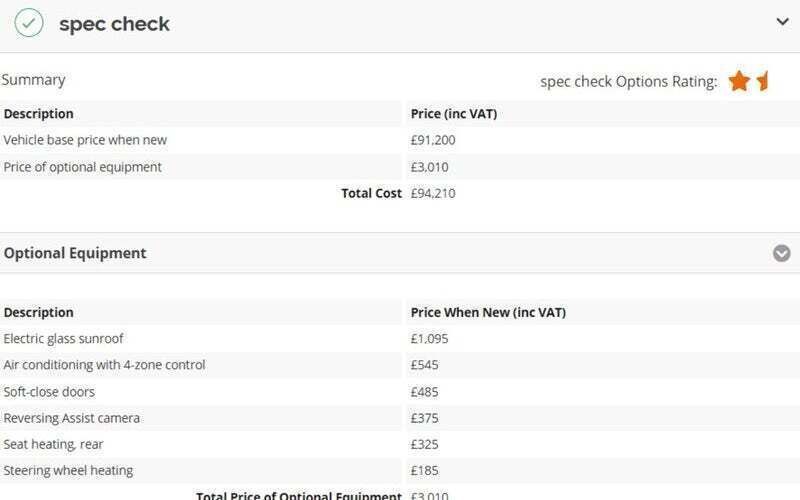Select the Reversing Assist camera row
This screenshot has width=800, height=500.
(400, 418)
